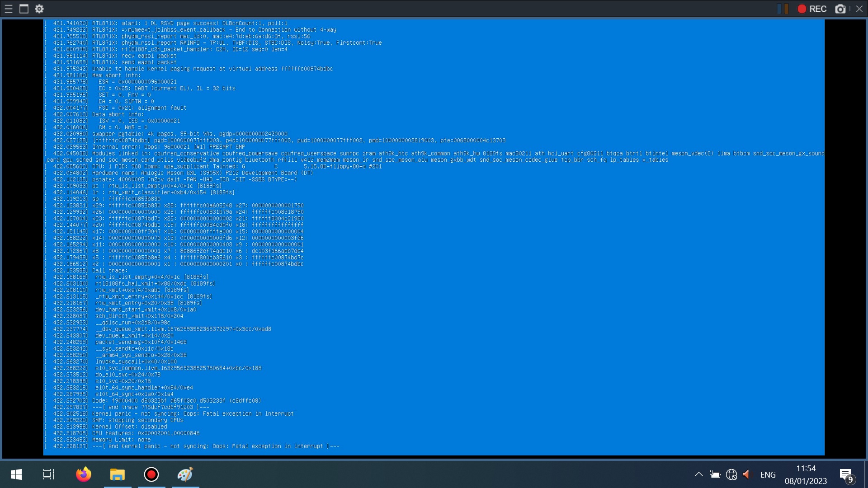Expand hidden system tray icons
Viewport: 868px width, 488px height.
pos(698,474)
